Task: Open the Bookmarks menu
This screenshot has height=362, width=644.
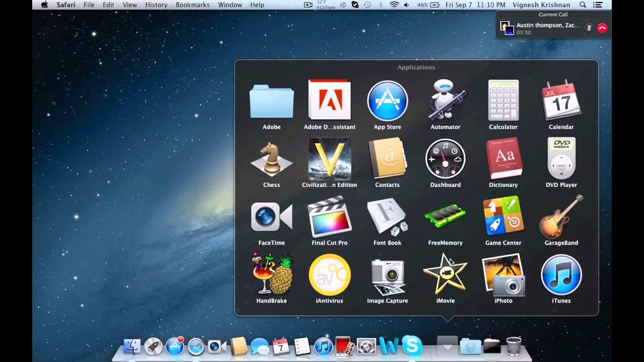Action: click(x=193, y=5)
